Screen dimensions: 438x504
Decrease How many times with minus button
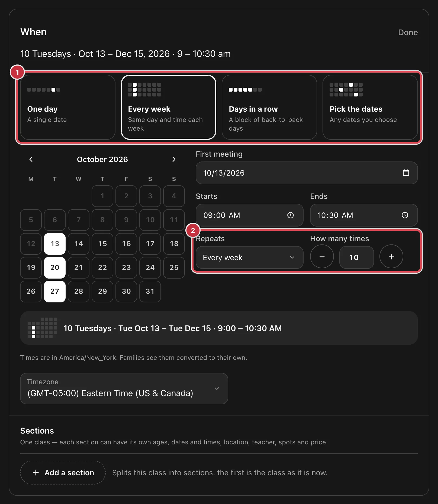322,257
